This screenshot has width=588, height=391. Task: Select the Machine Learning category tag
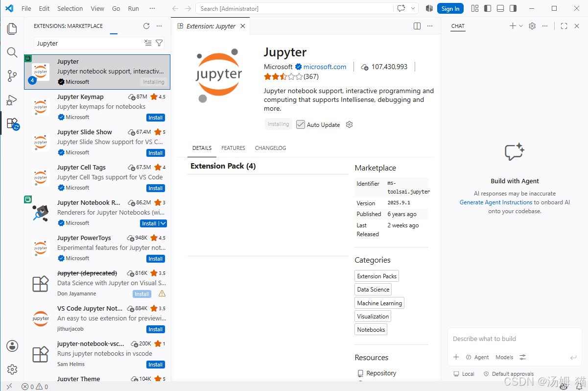(x=379, y=303)
